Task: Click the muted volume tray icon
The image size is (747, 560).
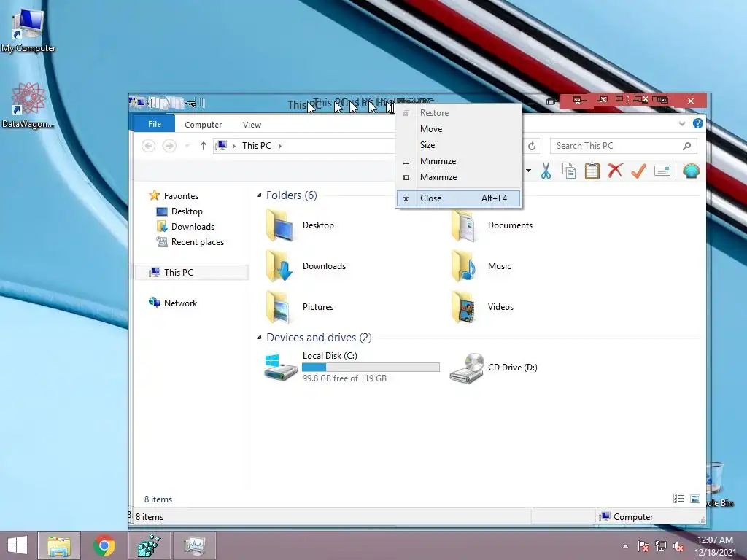Action: (678, 546)
